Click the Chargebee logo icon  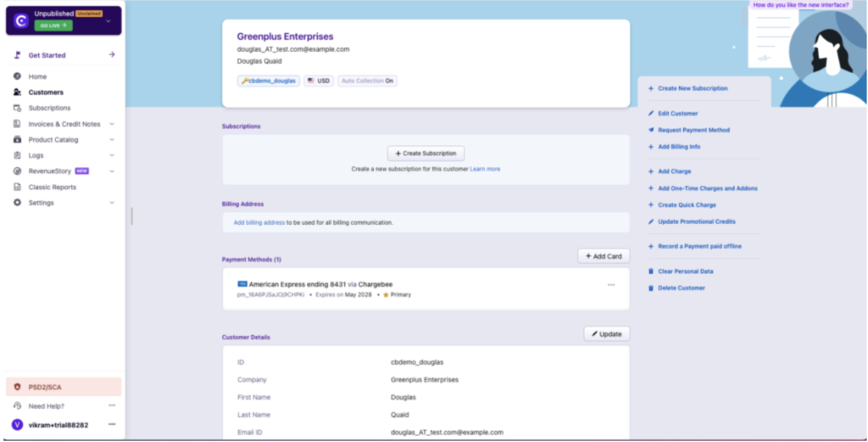tap(21, 20)
